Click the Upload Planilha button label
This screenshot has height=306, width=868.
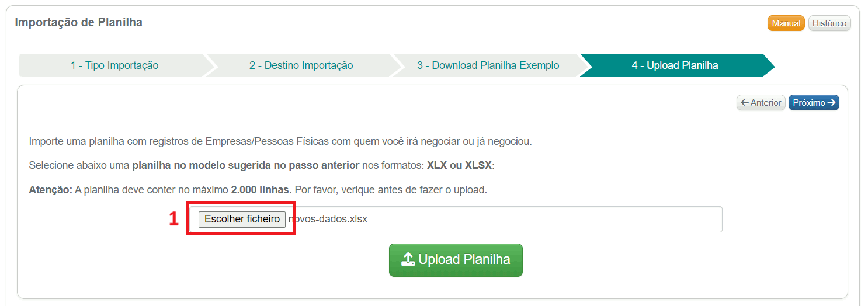(x=464, y=260)
